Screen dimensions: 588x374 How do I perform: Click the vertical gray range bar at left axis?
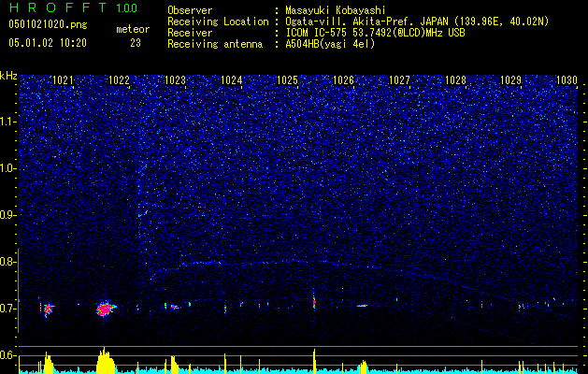click(18, 291)
